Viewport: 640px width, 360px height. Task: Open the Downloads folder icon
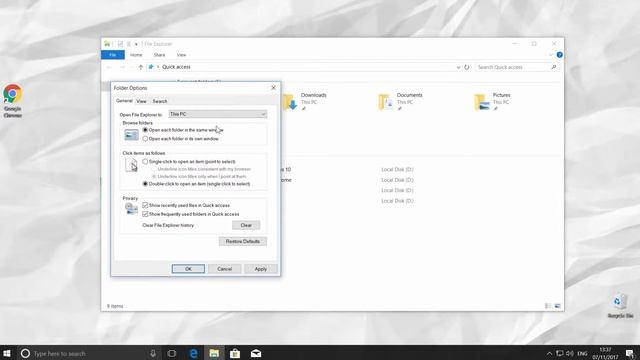click(290, 102)
